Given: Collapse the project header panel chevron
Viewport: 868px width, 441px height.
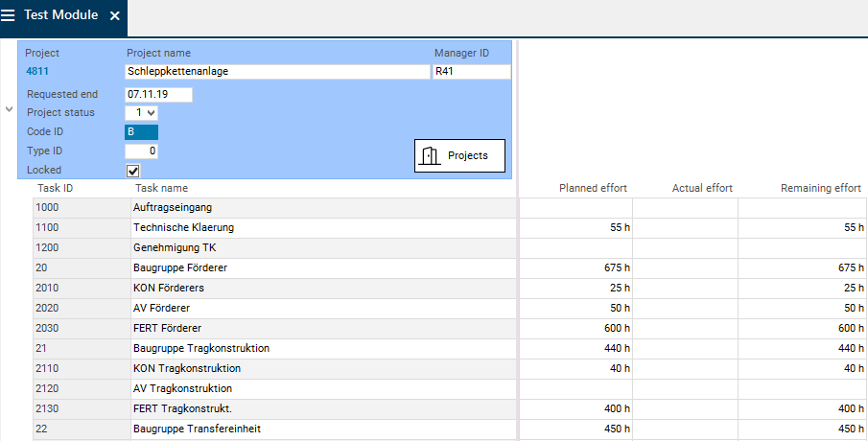Looking at the screenshot, I should [9, 110].
